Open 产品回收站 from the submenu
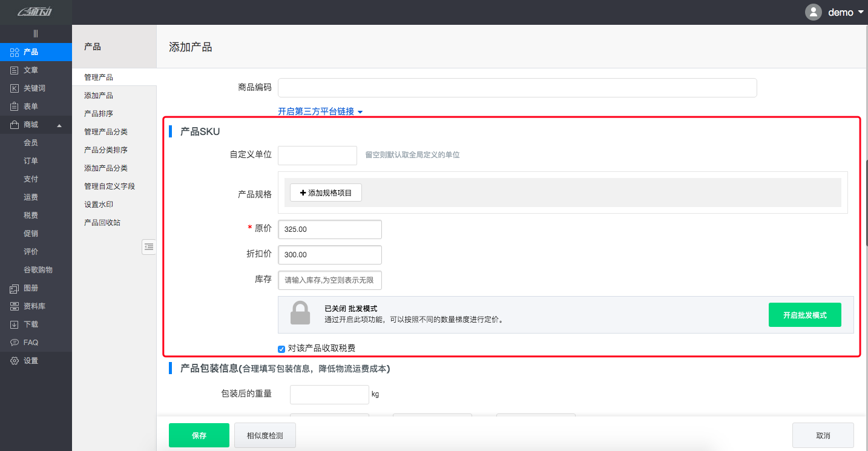Screen dimensions: 868x451 click(x=102, y=223)
